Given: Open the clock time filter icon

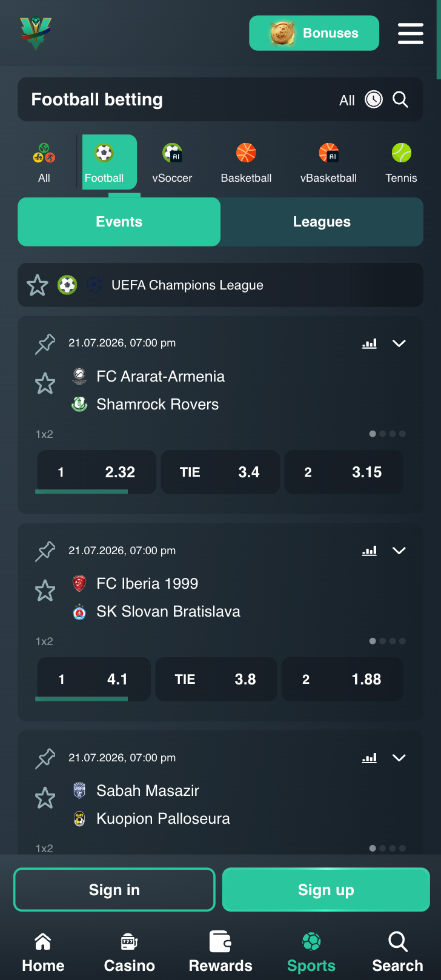Looking at the screenshot, I should click(374, 99).
